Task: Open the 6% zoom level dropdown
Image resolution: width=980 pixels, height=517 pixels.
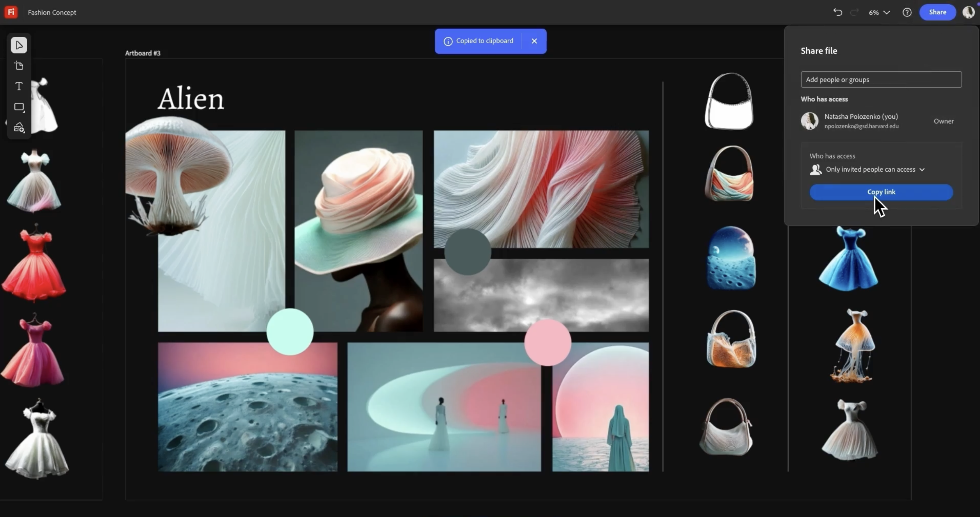Action: pos(879,12)
